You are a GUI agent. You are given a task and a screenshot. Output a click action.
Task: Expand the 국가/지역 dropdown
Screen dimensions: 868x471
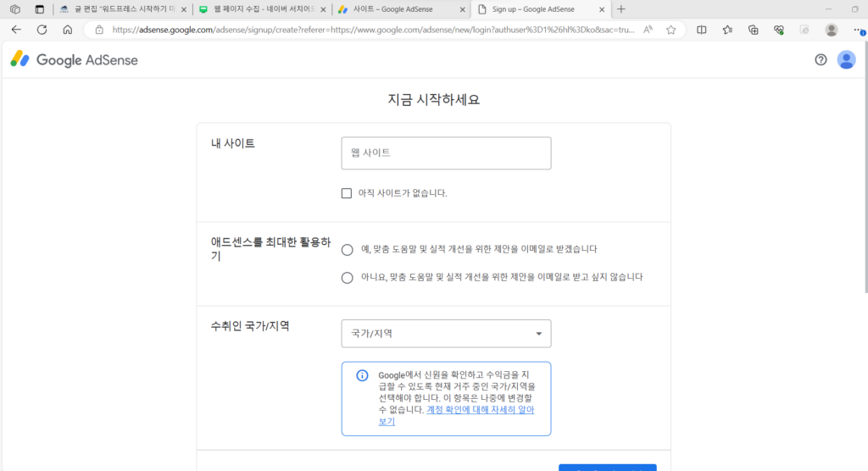(x=446, y=334)
